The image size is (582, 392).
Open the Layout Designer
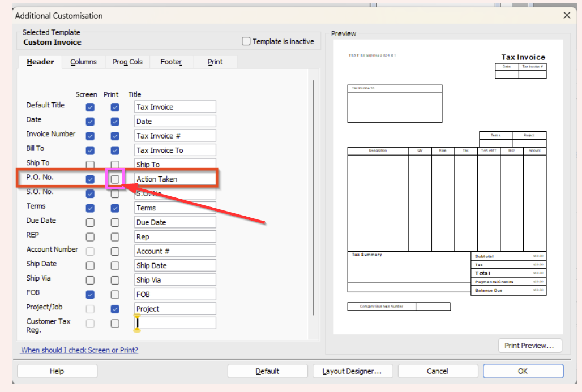(352, 371)
